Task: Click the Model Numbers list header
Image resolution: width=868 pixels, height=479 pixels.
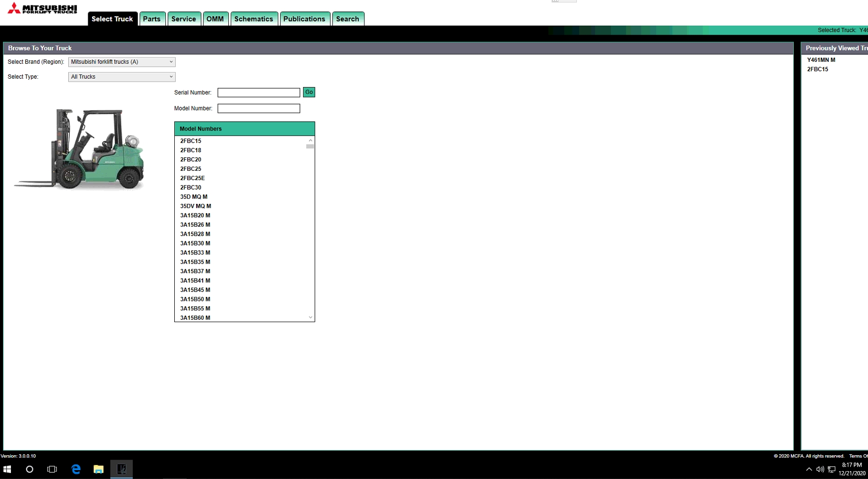Action: (245, 129)
